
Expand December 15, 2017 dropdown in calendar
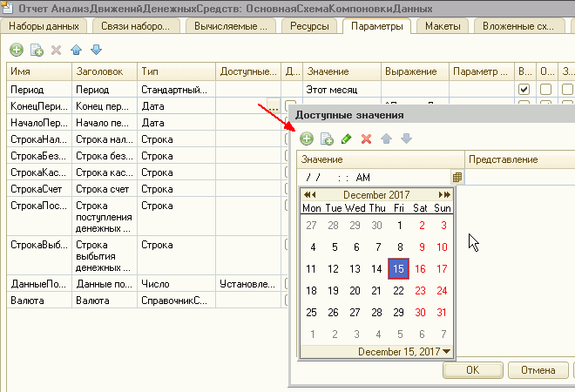click(x=447, y=351)
